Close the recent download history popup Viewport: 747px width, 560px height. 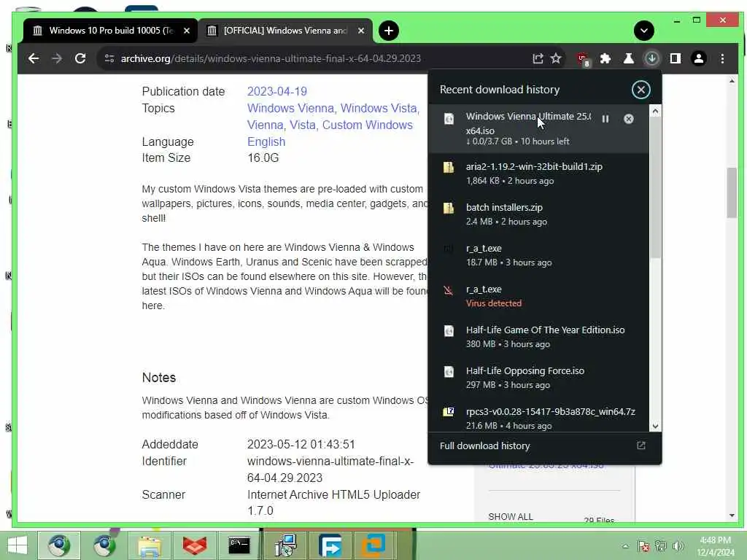pos(640,90)
